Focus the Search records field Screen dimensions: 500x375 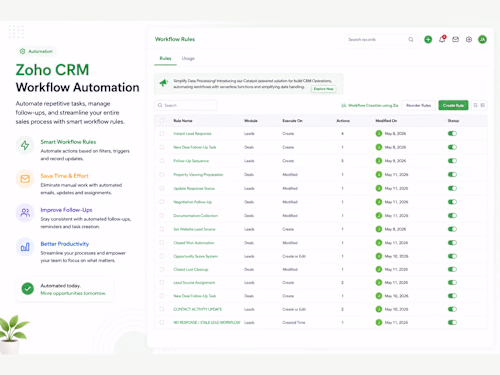click(x=380, y=39)
